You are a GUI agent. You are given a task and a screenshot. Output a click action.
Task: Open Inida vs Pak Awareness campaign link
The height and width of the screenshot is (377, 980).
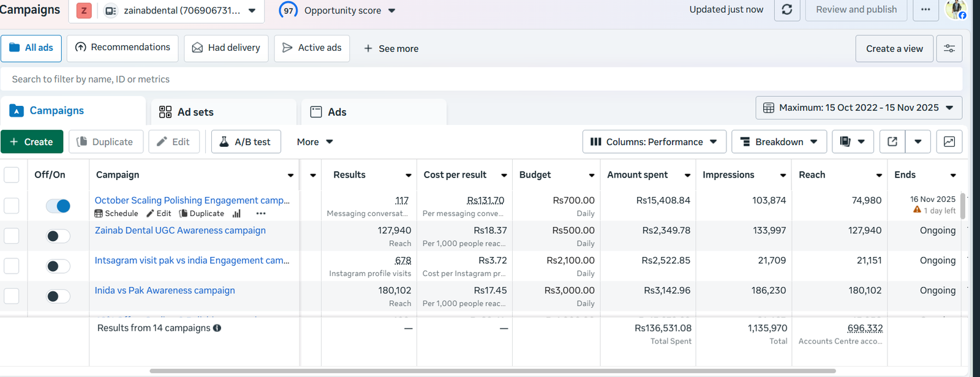[x=165, y=290]
